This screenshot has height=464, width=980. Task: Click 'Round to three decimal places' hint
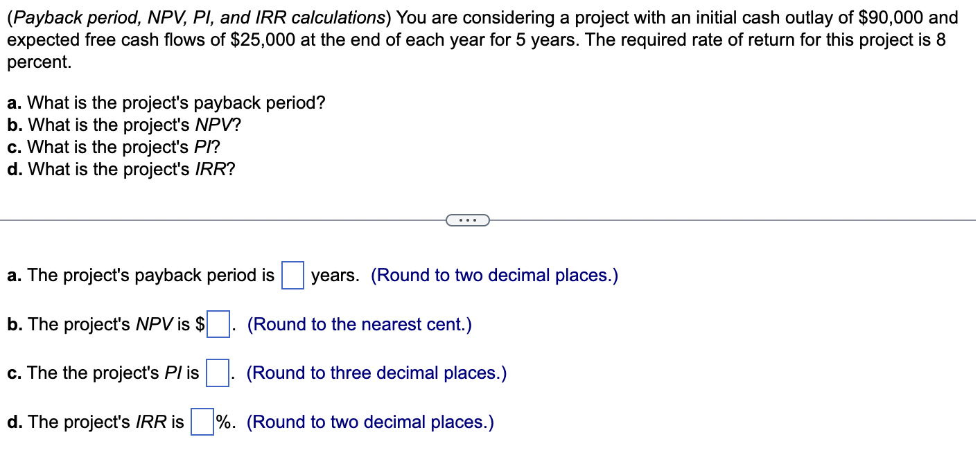[x=378, y=373]
